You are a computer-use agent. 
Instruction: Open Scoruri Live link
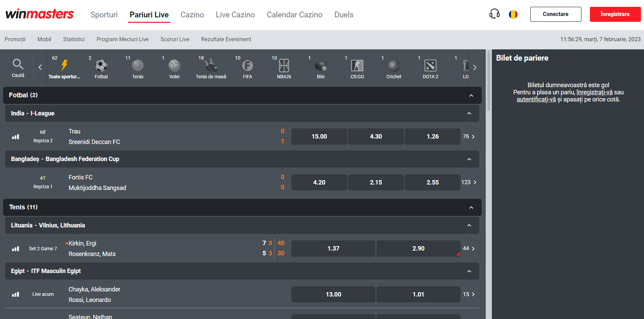(175, 39)
